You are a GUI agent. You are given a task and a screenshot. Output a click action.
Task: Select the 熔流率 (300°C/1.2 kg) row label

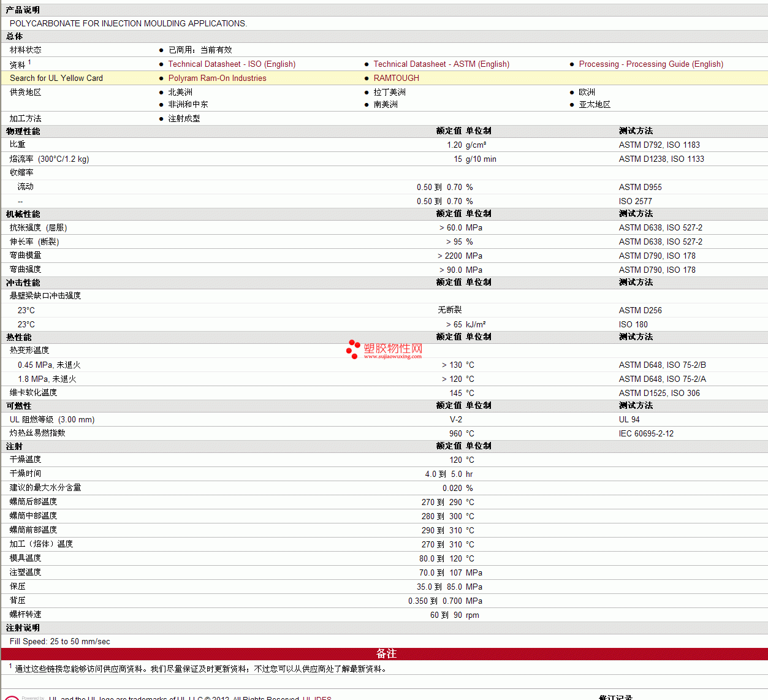[x=50, y=159]
